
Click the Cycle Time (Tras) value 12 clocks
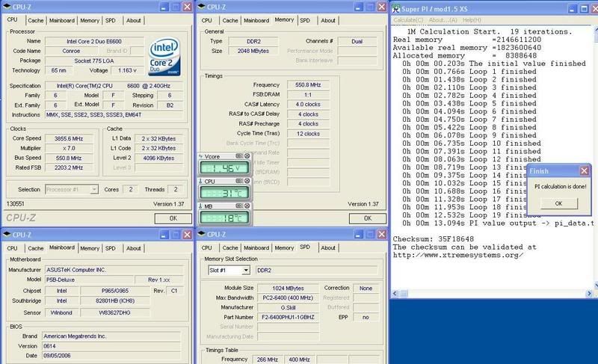[308, 133]
